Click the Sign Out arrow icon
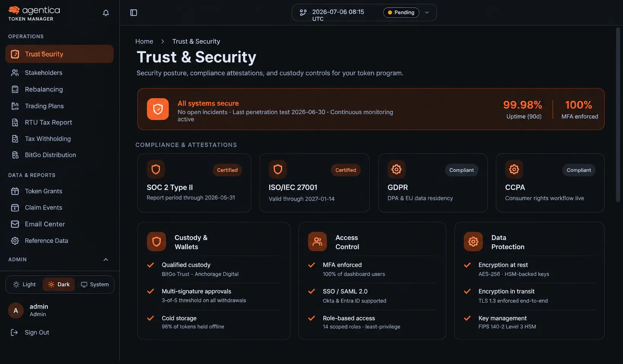 pos(14,332)
